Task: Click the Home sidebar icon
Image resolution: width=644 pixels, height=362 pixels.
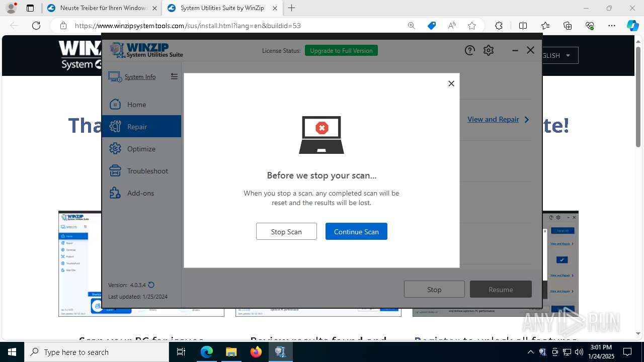Action: tap(115, 105)
